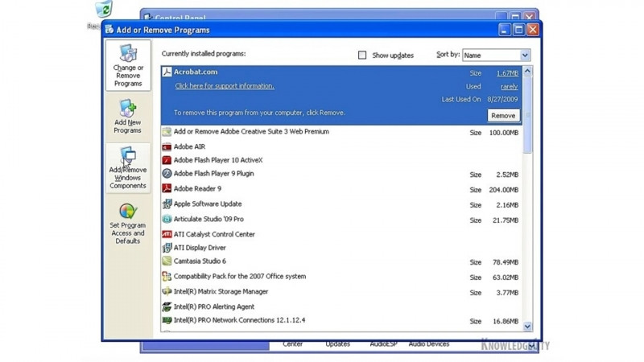The image size is (644, 362).
Task: Click the Camtasia Studio 6 icon
Action: click(x=167, y=261)
